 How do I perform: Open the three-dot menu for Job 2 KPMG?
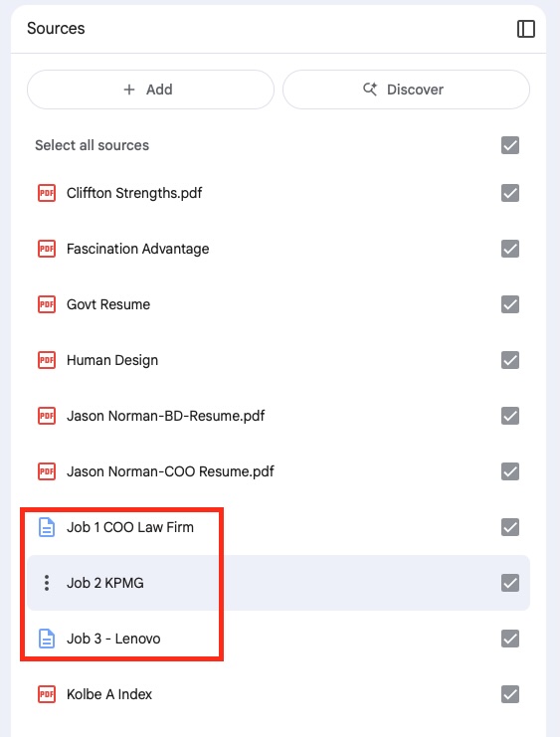tap(47, 583)
